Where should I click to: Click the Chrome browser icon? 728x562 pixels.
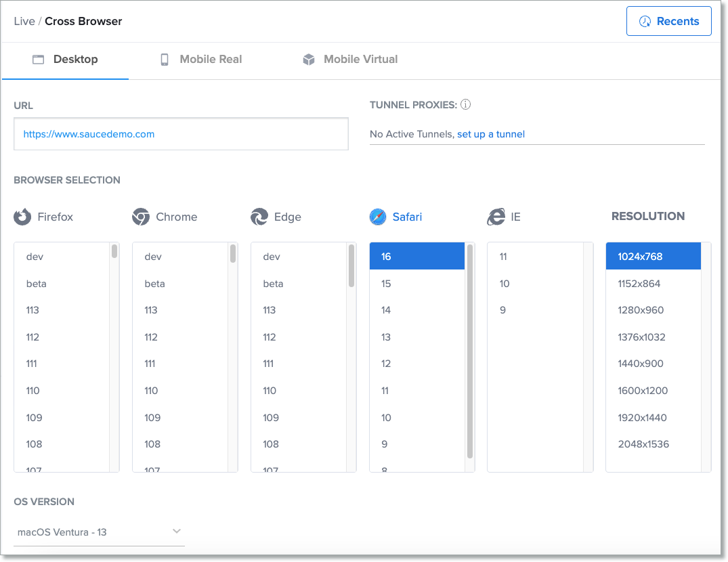[141, 217]
